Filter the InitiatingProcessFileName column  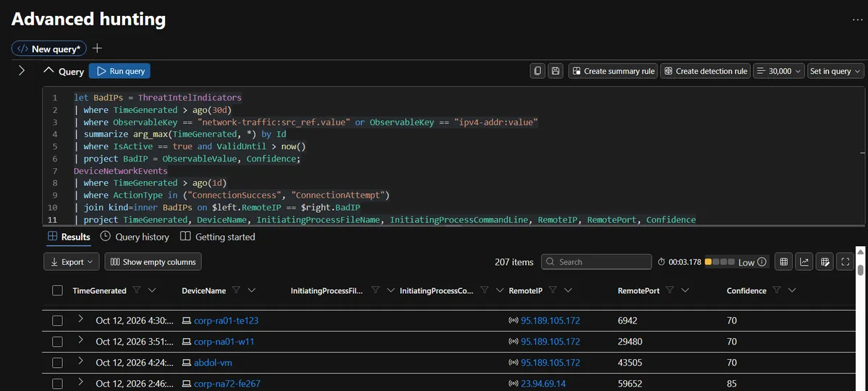(375, 290)
